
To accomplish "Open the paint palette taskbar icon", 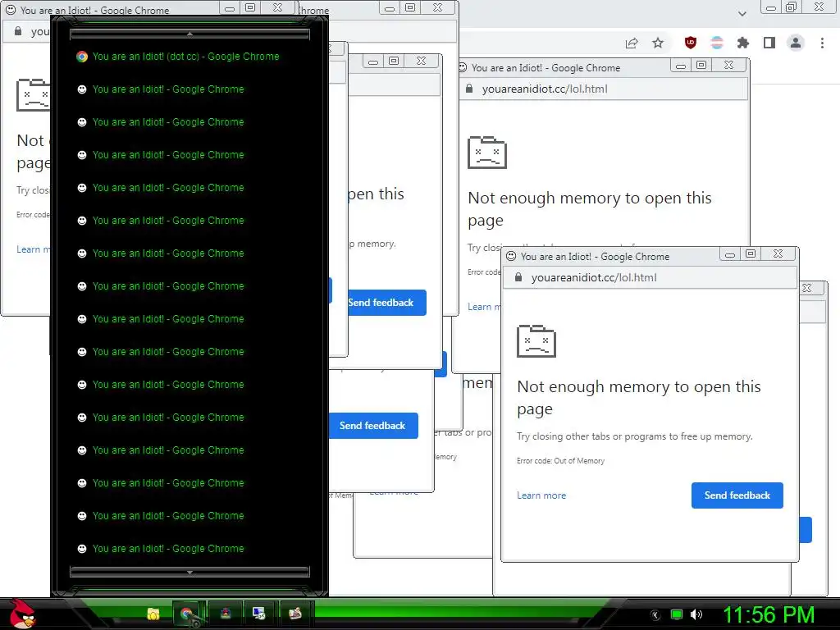I will tap(294, 614).
